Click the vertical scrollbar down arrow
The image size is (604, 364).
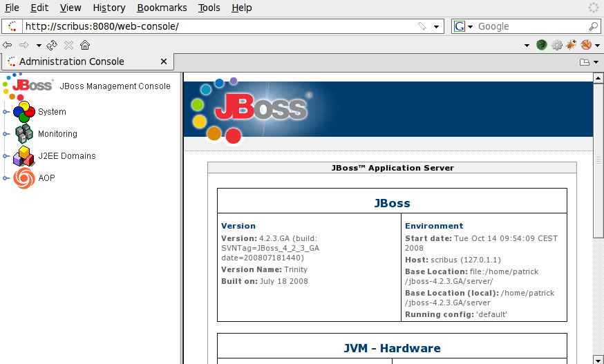tap(598, 359)
